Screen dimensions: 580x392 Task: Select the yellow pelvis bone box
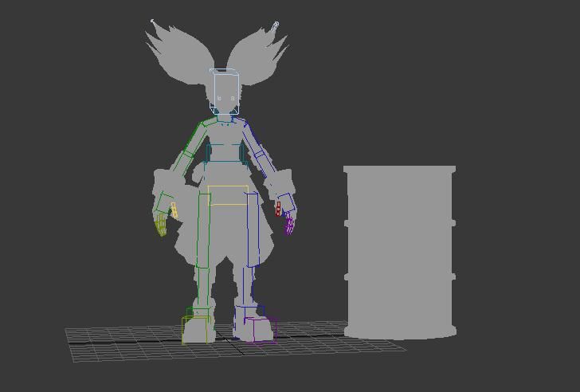(x=228, y=195)
